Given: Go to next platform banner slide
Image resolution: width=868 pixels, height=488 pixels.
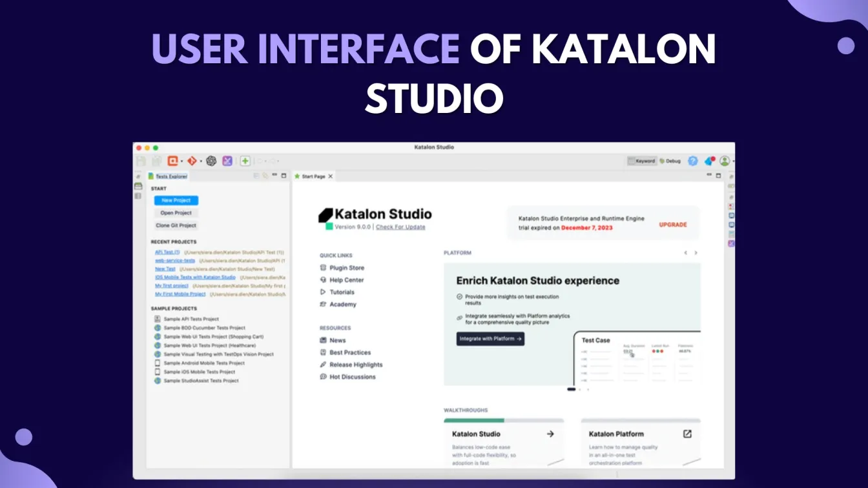Looking at the screenshot, I should [x=696, y=253].
